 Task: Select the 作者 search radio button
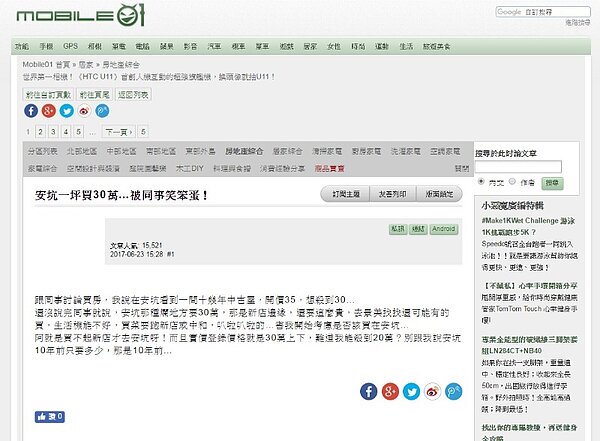(512, 181)
